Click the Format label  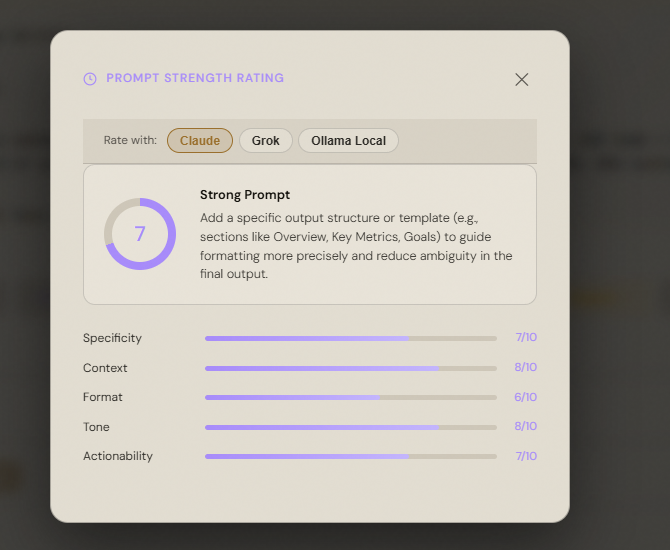coord(103,397)
